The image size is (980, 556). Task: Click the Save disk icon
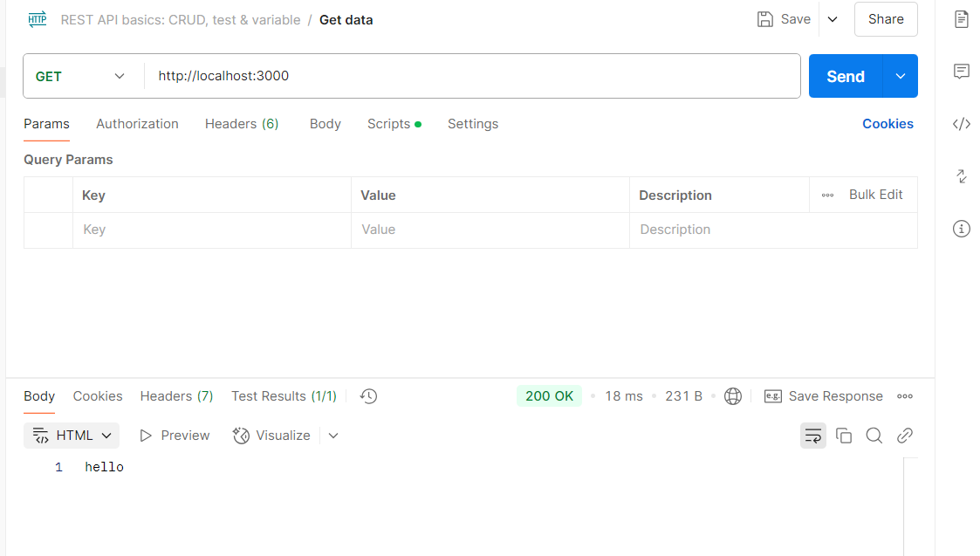765,19
